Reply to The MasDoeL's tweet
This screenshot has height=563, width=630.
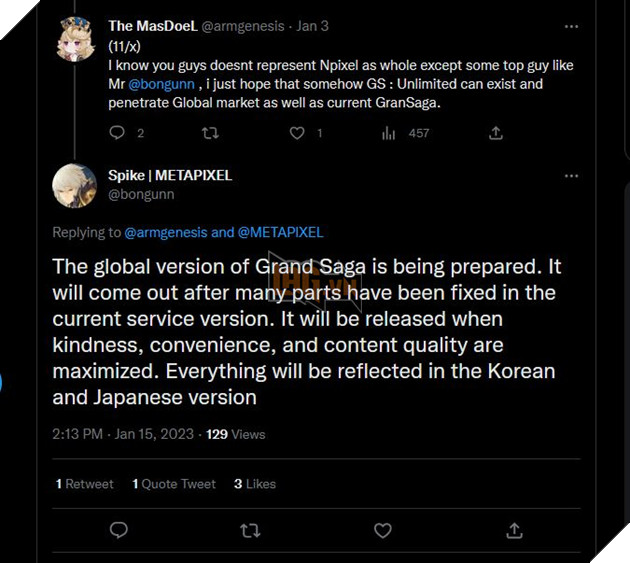(117, 132)
